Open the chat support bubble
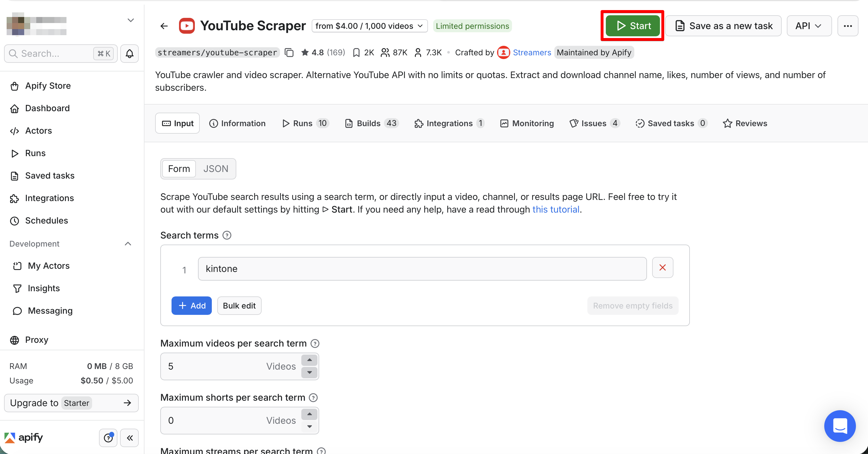Image resolution: width=868 pixels, height=454 pixels. pos(840,426)
